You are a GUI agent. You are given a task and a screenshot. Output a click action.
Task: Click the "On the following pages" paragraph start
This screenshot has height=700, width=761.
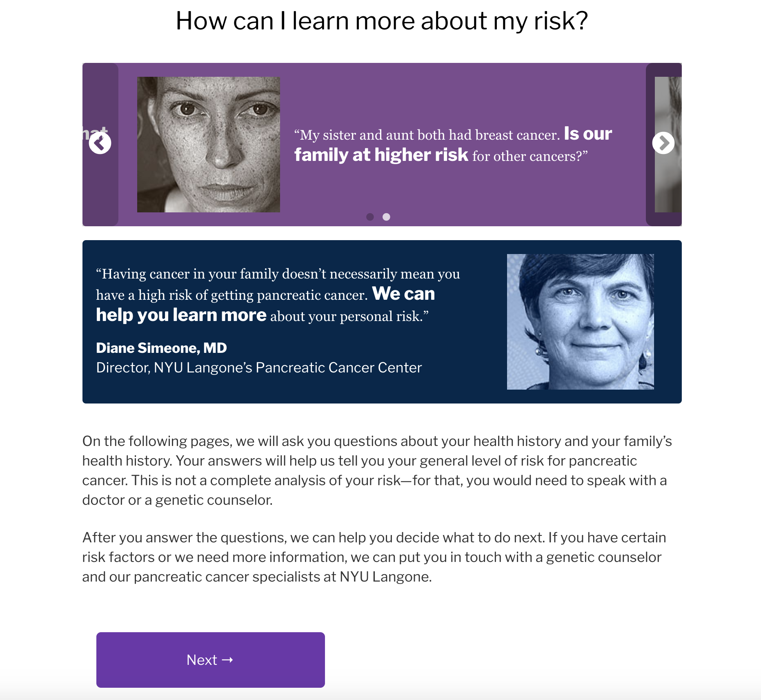157,441
